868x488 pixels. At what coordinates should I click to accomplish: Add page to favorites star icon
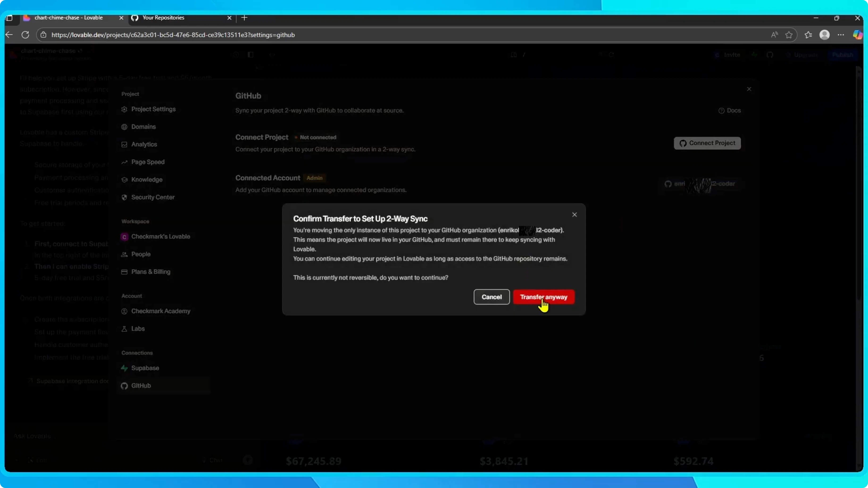tap(789, 35)
